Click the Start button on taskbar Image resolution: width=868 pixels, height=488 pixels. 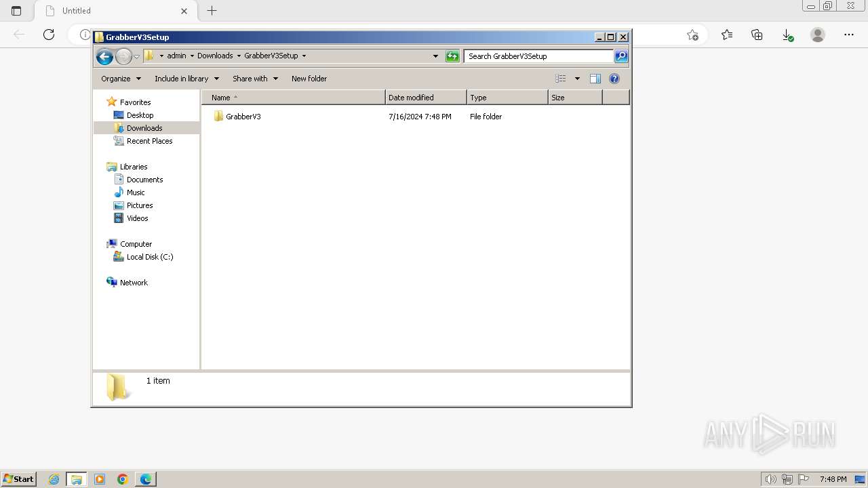tap(18, 479)
